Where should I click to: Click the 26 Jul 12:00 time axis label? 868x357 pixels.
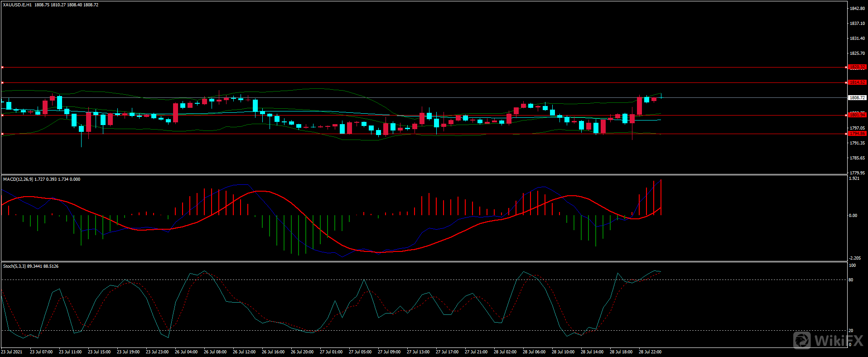pyautogui.click(x=244, y=352)
